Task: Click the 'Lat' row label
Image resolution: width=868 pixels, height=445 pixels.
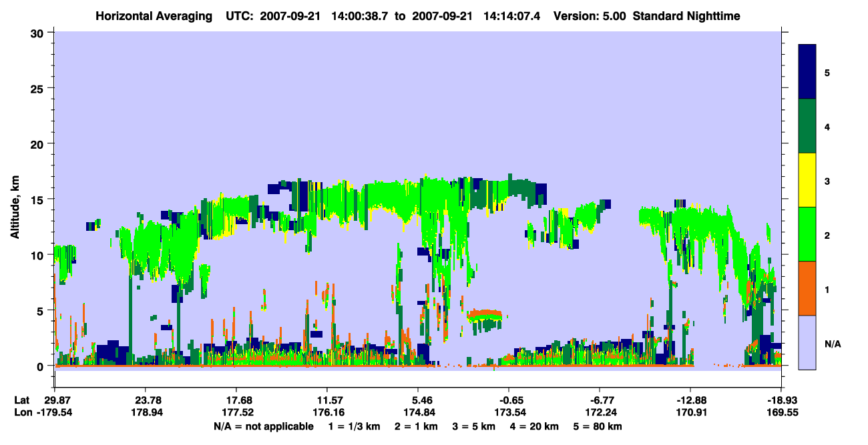Action: [22, 400]
